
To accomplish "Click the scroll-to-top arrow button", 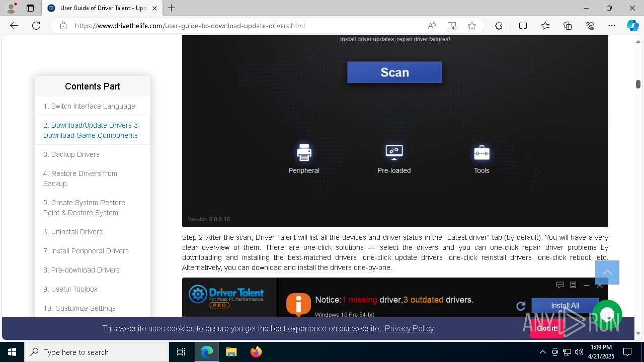I will click(607, 273).
